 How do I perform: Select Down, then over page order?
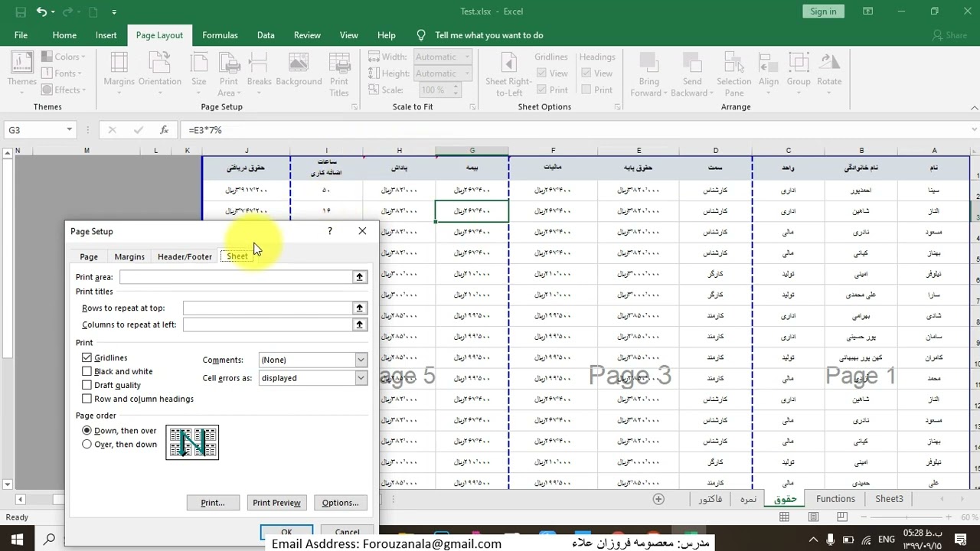(87, 431)
